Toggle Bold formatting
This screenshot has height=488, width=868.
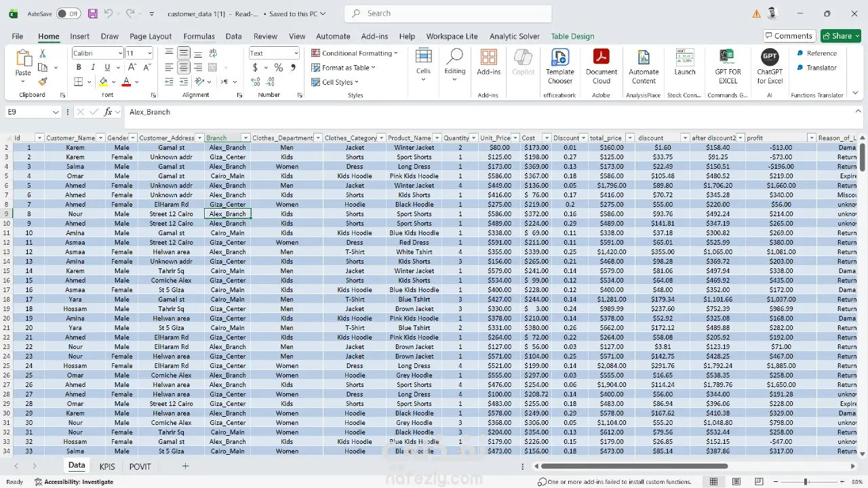coord(79,68)
